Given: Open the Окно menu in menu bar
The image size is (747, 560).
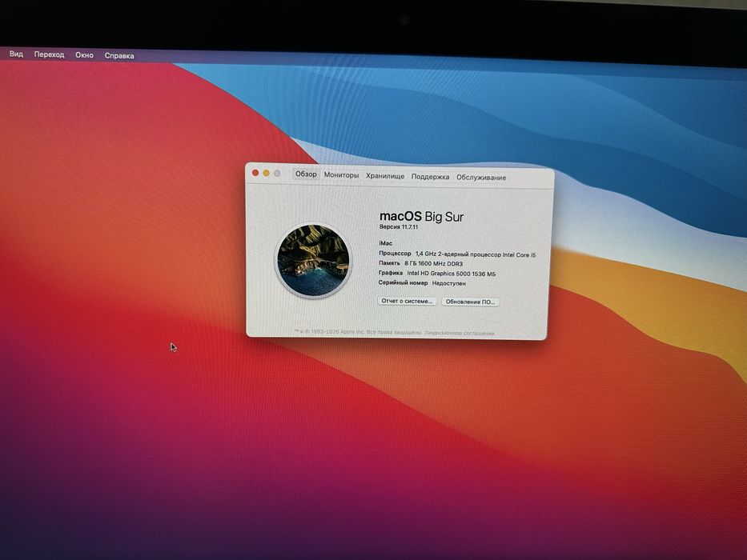Looking at the screenshot, I should (x=84, y=54).
